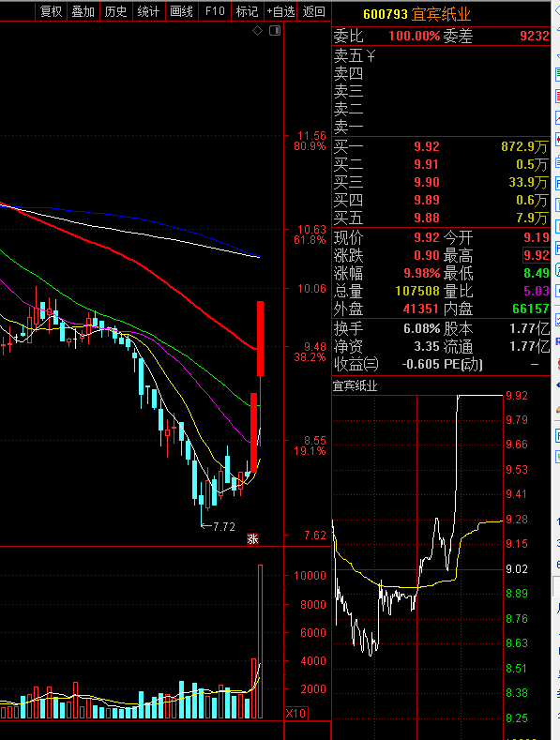Screen dimensions: 560x740
Task: Select the 画线 drawing tool
Action: point(181,11)
